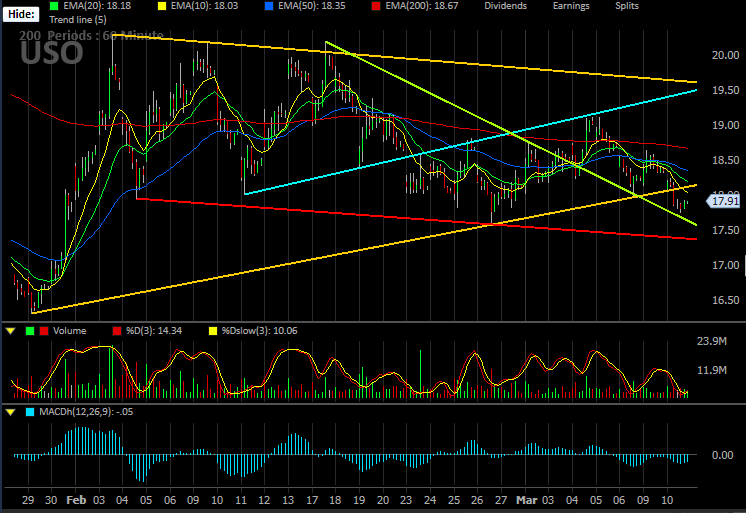Click the %D(3): 14.34 label
The image size is (746, 513).
[x=154, y=331]
